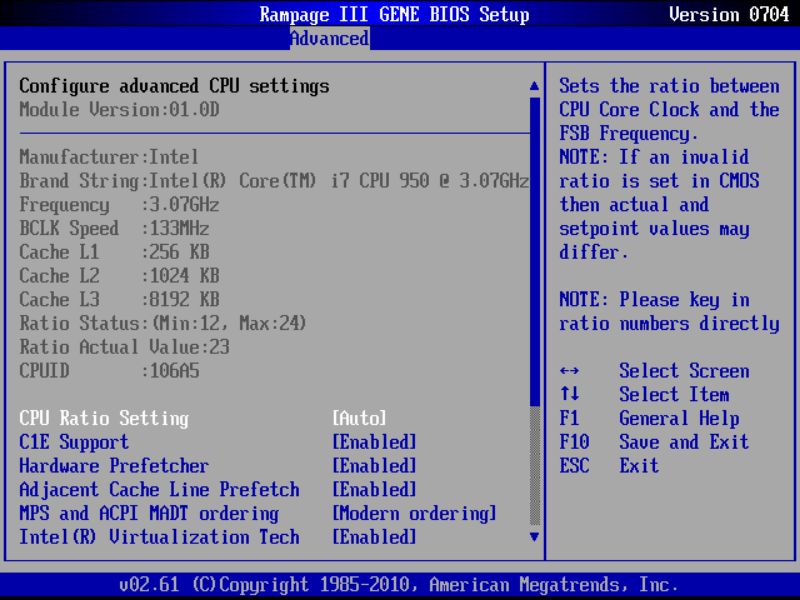The image size is (800, 600).
Task: Select Hardware Prefetcher setting
Action: pyautogui.click(x=114, y=465)
